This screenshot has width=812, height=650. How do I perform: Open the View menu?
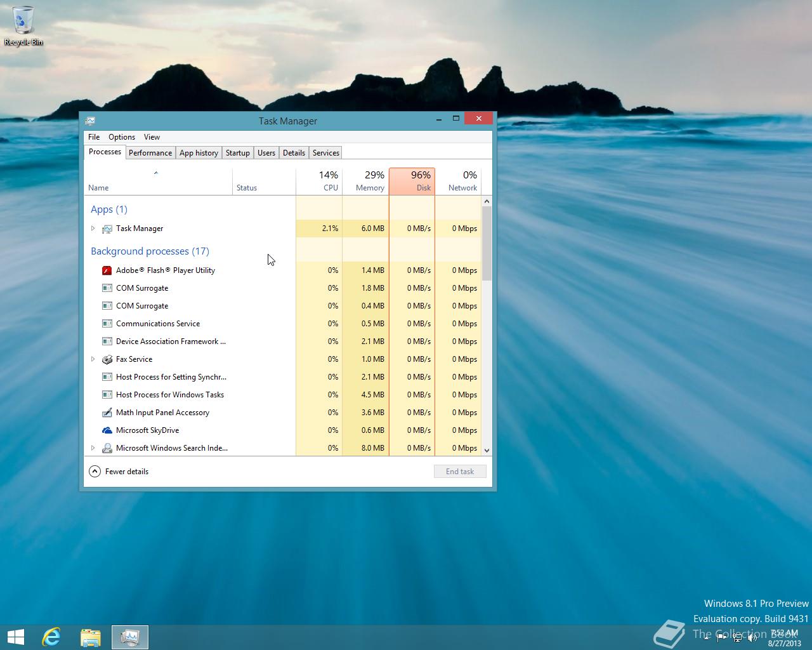click(152, 137)
